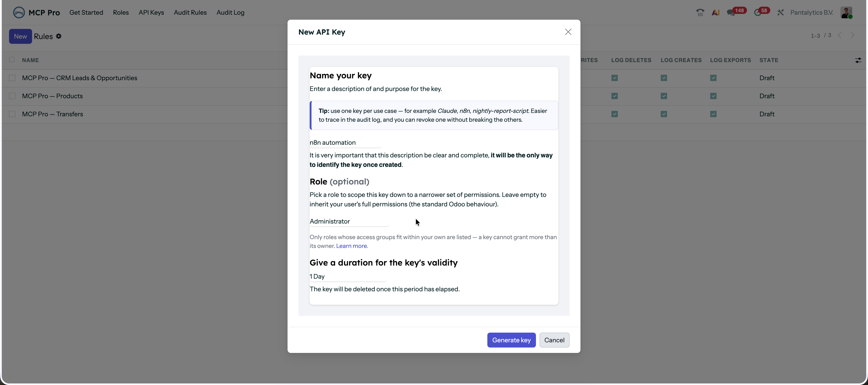The width and height of the screenshot is (868, 385).
Task: Click the MCP Pro logo icon
Action: pyautogui.click(x=19, y=12)
